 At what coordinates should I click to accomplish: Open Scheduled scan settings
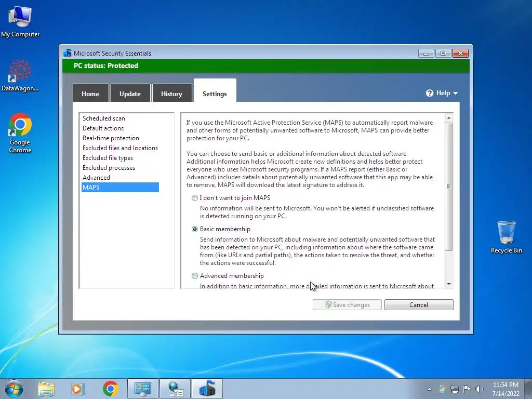104,118
